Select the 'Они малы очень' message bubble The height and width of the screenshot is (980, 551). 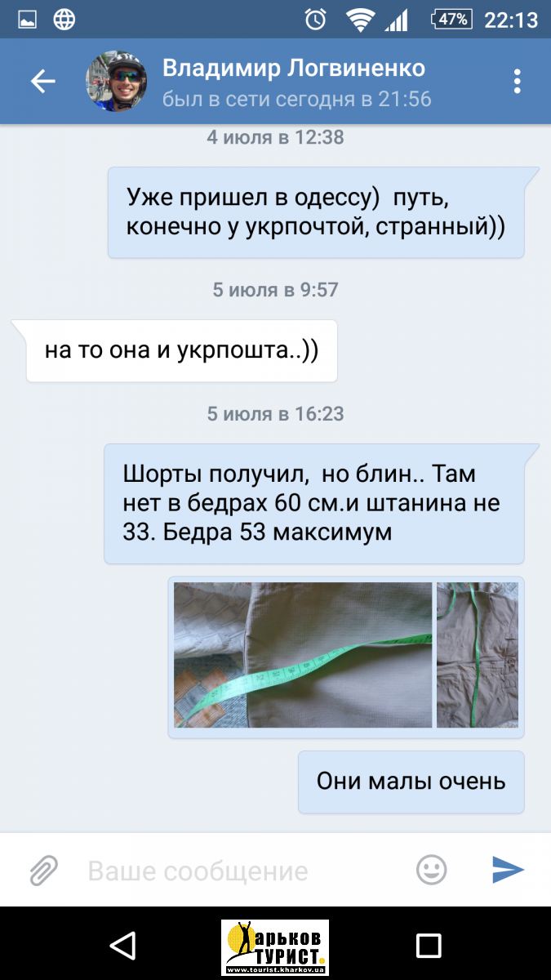coord(411,782)
